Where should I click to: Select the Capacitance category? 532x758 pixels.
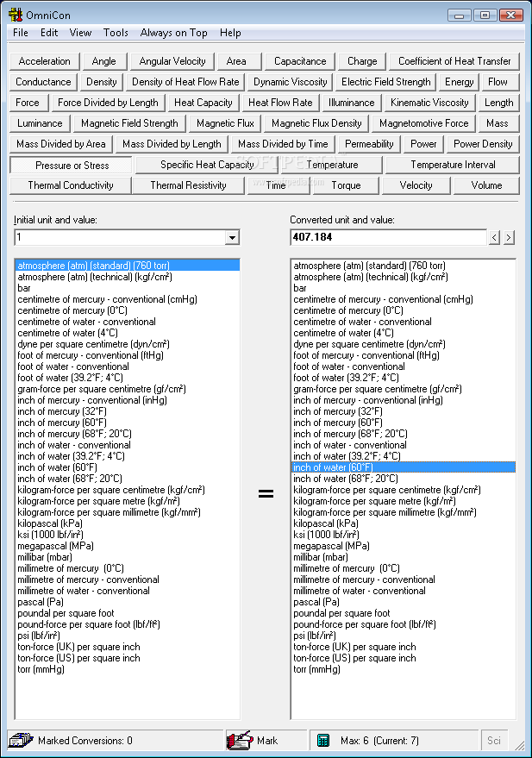click(x=300, y=61)
